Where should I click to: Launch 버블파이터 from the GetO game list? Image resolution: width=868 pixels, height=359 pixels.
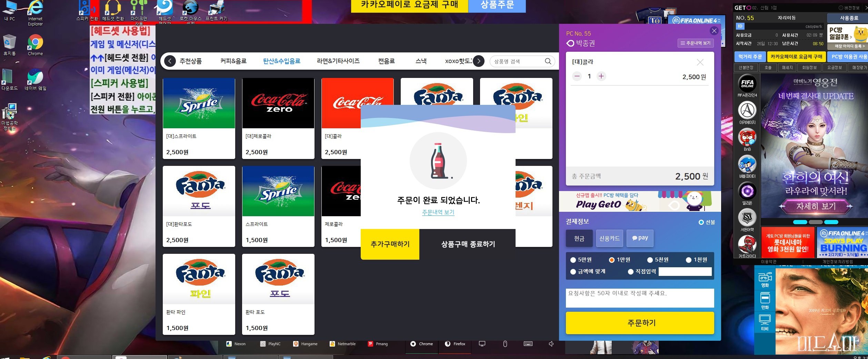pos(747,167)
